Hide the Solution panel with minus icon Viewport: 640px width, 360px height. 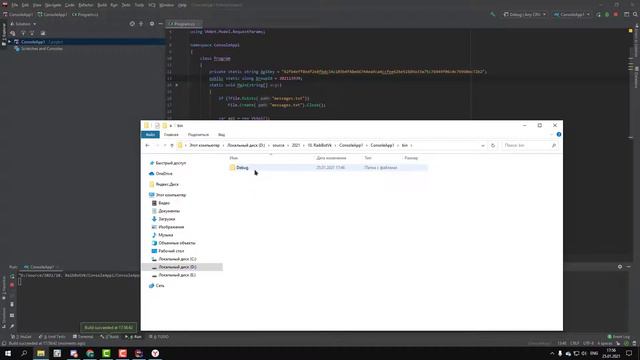(x=161, y=24)
